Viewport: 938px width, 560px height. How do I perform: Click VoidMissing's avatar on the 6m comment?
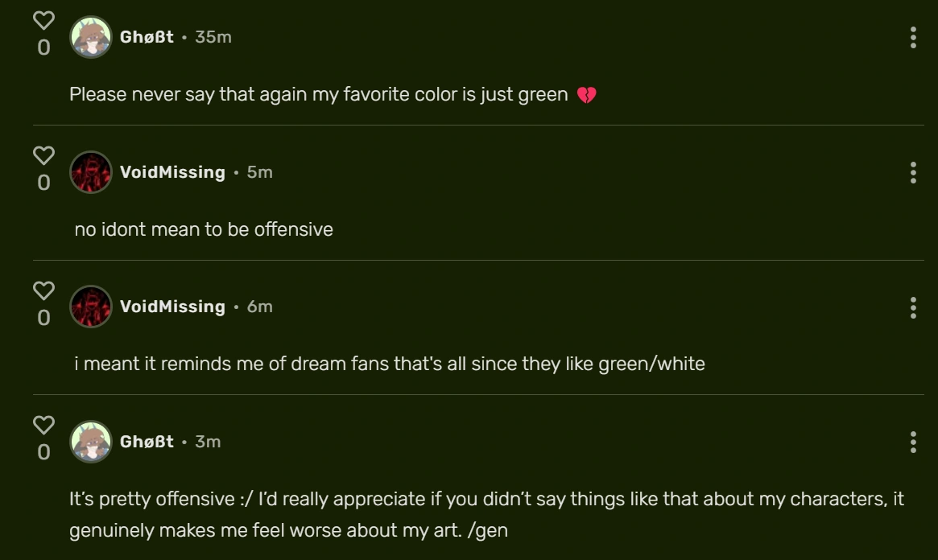click(91, 307)
